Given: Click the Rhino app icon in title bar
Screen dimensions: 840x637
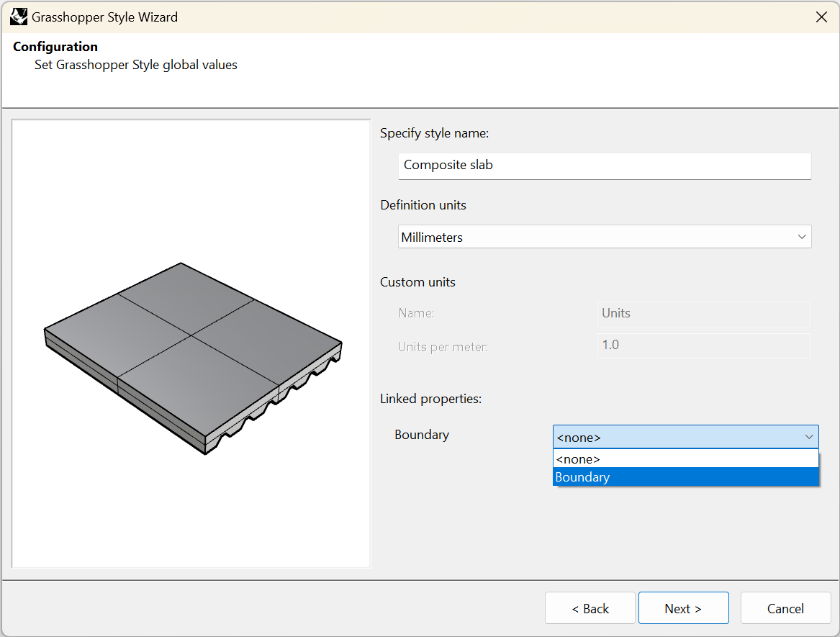Looking at the screenshot, I should pos(19,17).
